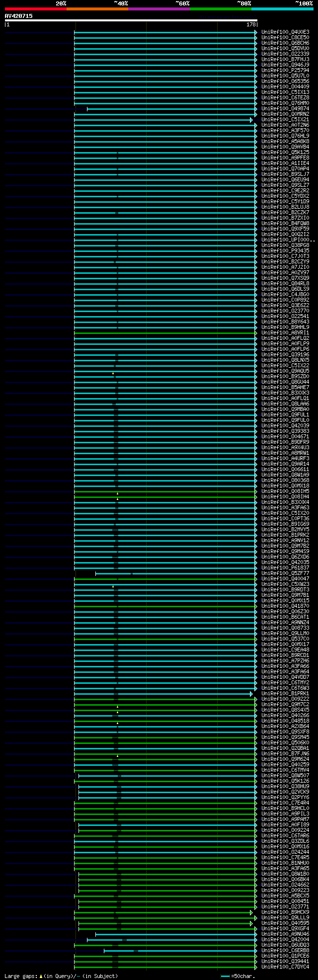Image resolution: width=318 pixels, height=980 pixels.
Task: Click hit label UniRef100_O65356
Action: click(285, 81)
